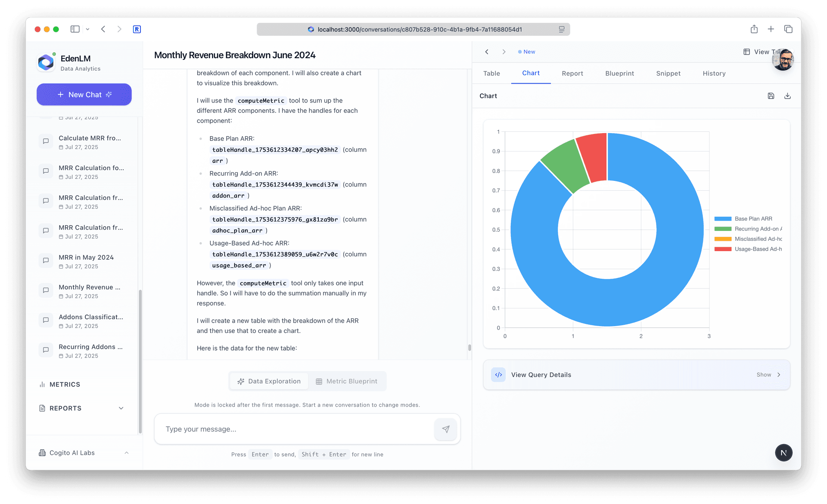The width and height of the screenshot is (827, 504).
Task: Click the green donut chart segment
Action: (566, 165)
